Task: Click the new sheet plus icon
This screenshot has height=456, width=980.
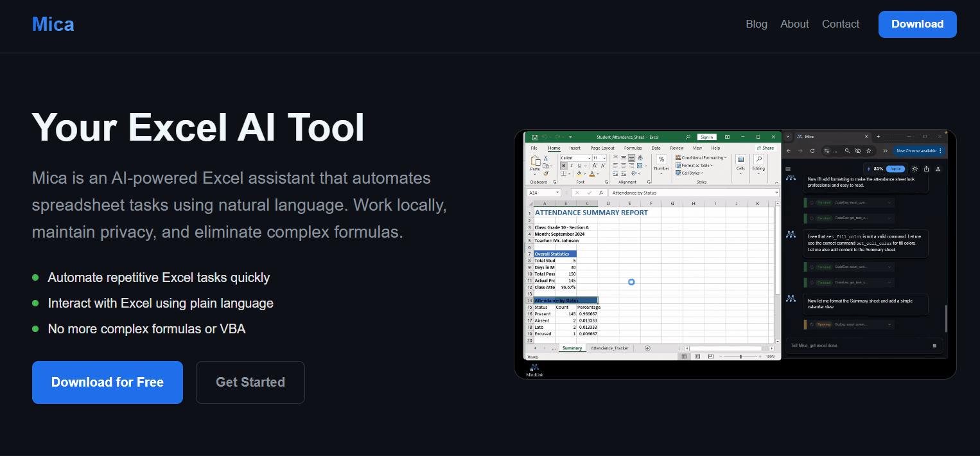Action: tap(647, 348)
